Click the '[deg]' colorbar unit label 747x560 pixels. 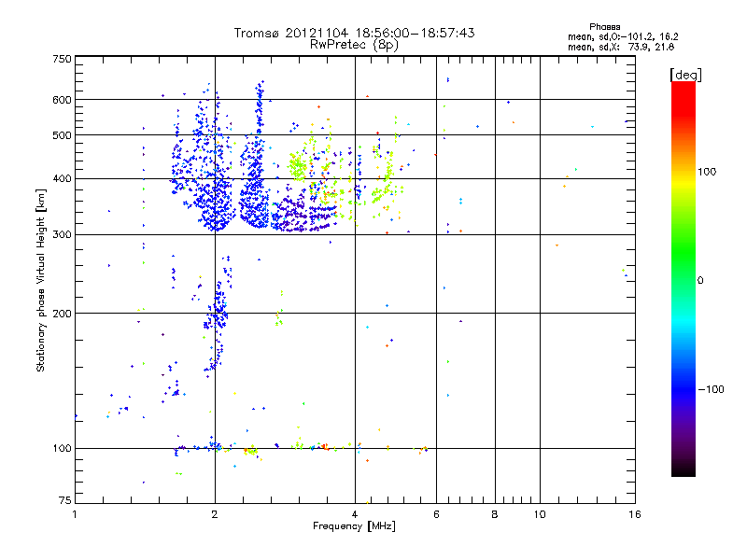686,75
